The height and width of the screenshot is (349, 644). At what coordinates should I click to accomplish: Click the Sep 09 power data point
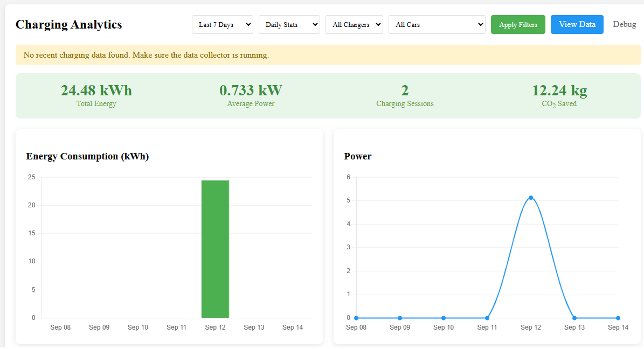click(400, 318)
